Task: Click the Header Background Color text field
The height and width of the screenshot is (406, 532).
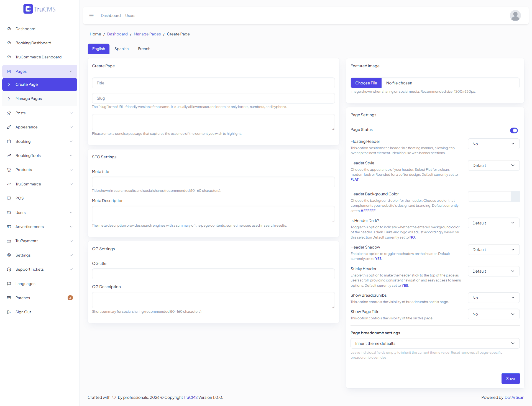Action: pyautogui.click(x=489, y=196)
